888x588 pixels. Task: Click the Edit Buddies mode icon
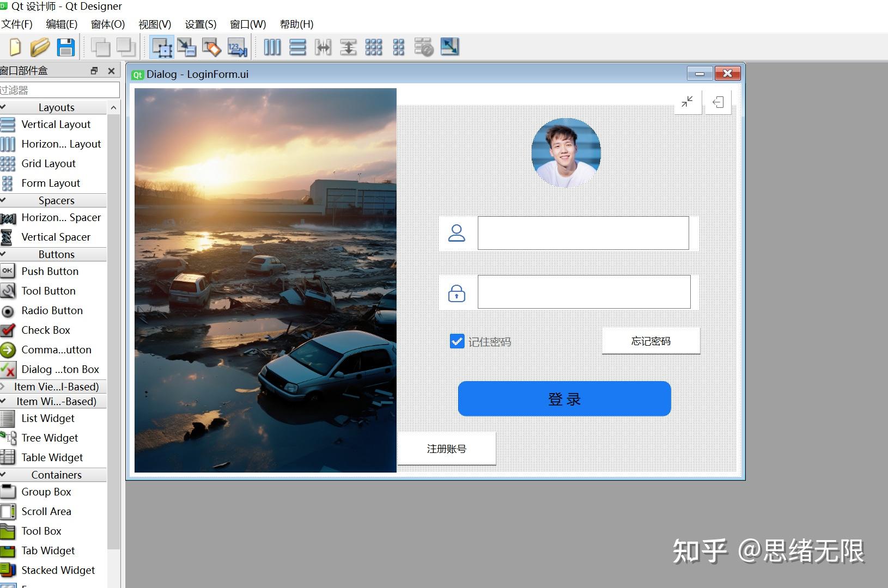click(x=212, y=47)
